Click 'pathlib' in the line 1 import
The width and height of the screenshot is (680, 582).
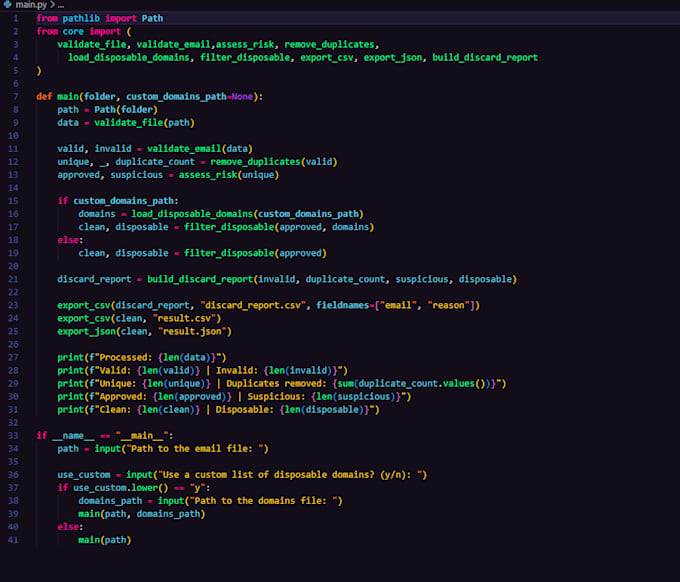(81, 19)
